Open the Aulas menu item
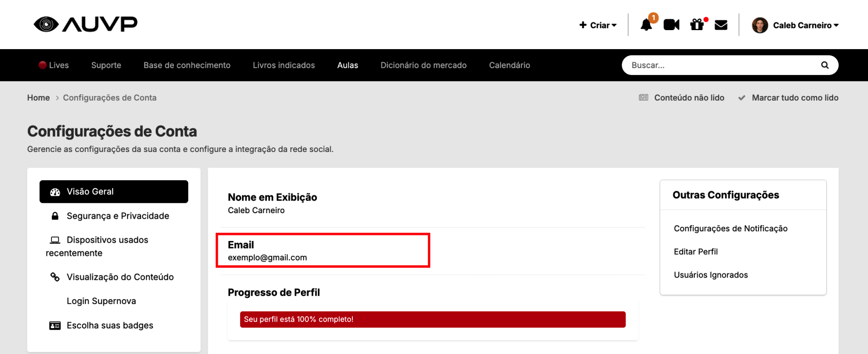Image resolution: width=868 pixels, height=354 pixels. pyautogui.click(x=347, y=65)
